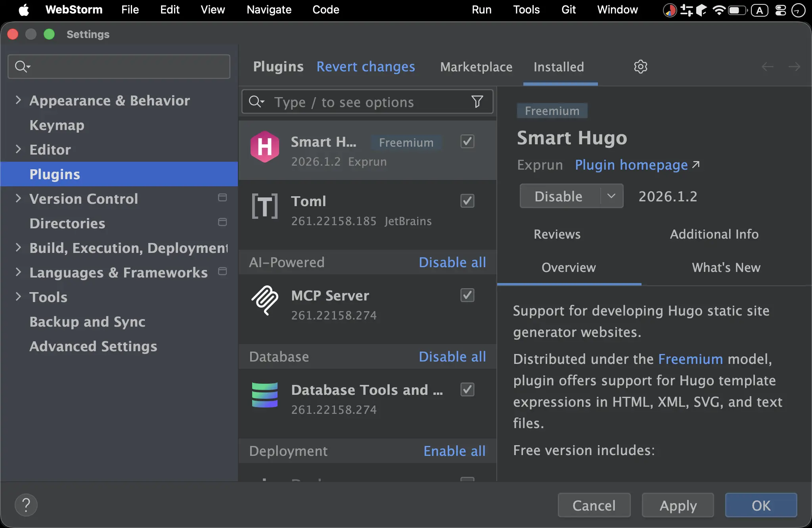
Task: Click the Version Control project-level icon
Action: (222, 197)
